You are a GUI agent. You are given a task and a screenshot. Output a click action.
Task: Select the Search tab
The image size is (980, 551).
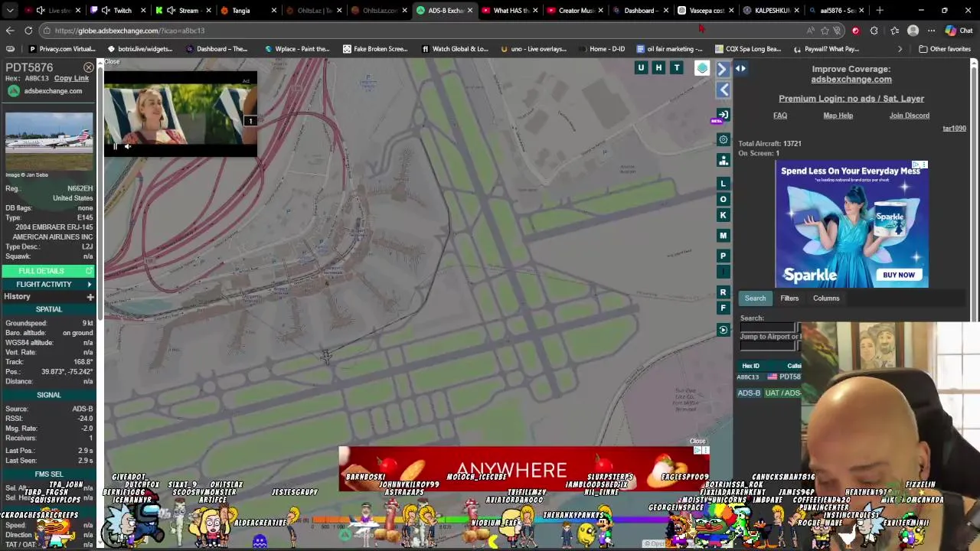pyautogui.click(x=755, y=298)
